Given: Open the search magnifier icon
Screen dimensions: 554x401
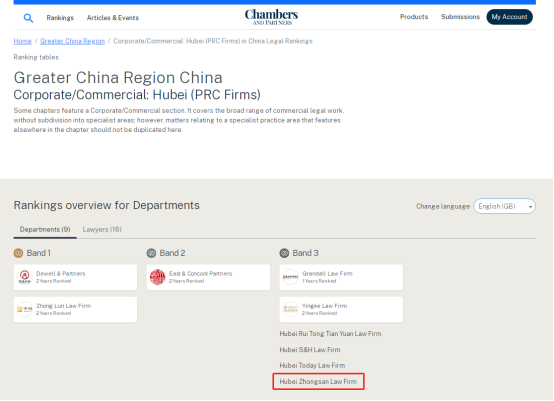Looking at the screenshot, I should (x=28, y=18).
